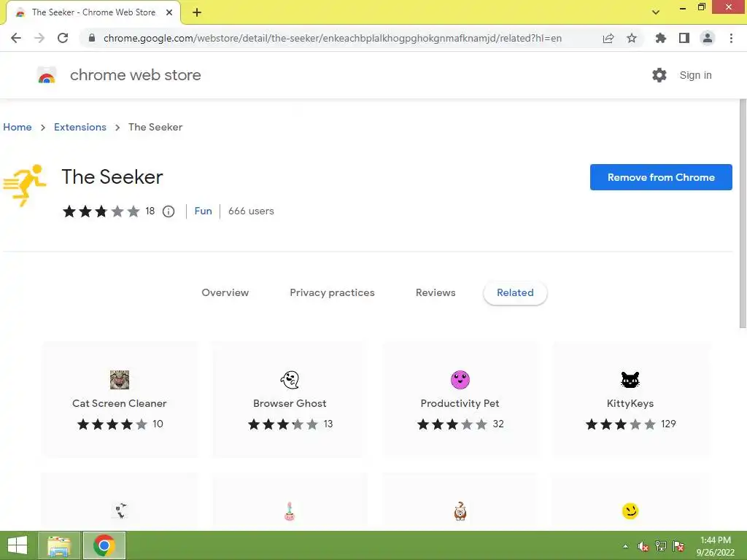This screenshot has width=747, height=560.
Task: Click The Seeker star rating
Action: coord(101,211)
